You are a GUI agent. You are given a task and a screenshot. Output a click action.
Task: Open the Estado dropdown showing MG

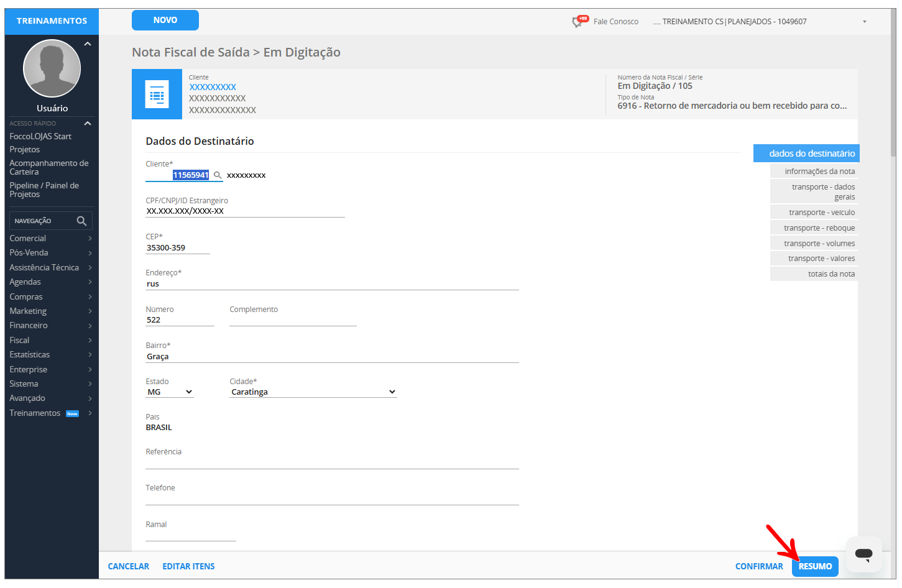coord(170,392)
